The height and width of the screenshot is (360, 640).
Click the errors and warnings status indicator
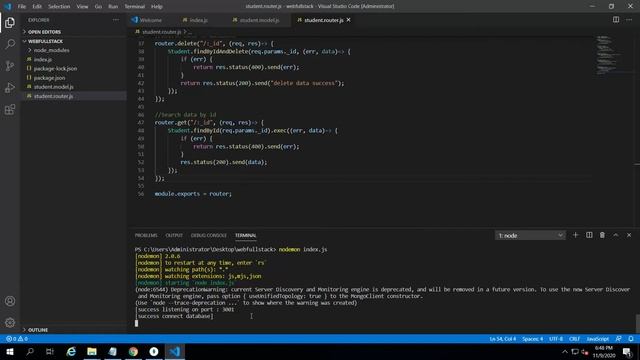click(x=17, y=339)
